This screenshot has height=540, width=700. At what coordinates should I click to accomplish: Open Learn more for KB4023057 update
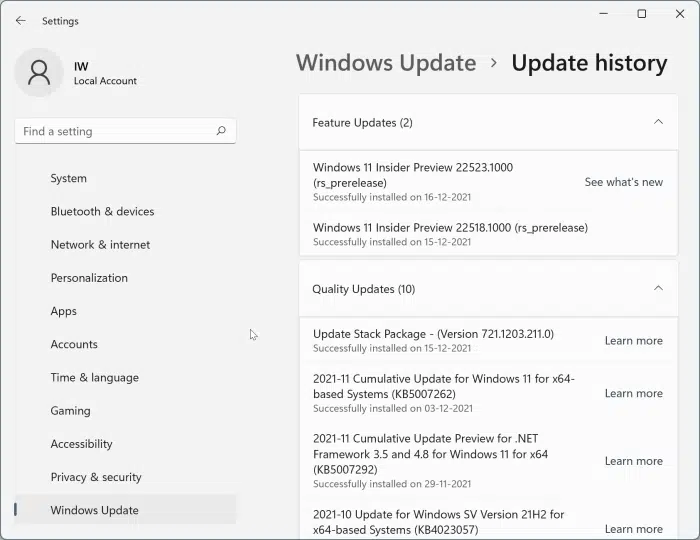pyautogui.click(x=633, y=529)
